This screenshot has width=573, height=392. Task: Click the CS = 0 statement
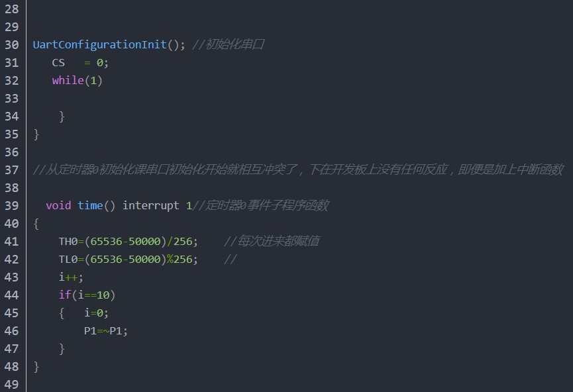[80, 63]
